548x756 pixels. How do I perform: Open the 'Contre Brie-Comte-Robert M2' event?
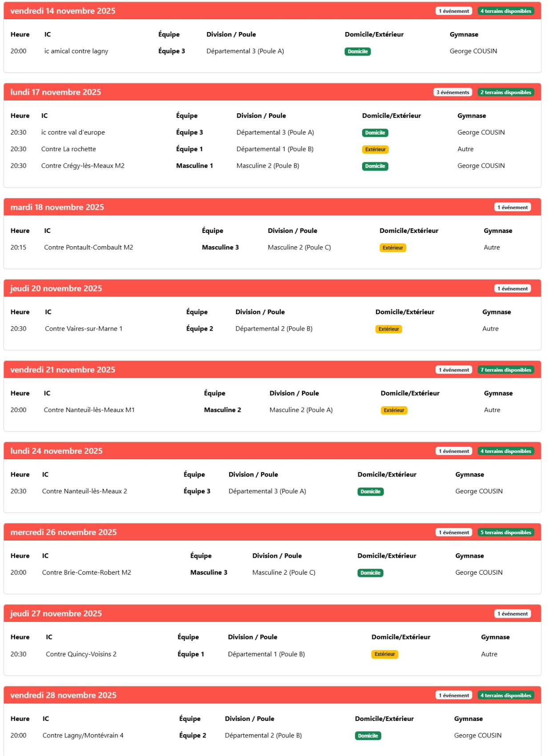point(87,573)
